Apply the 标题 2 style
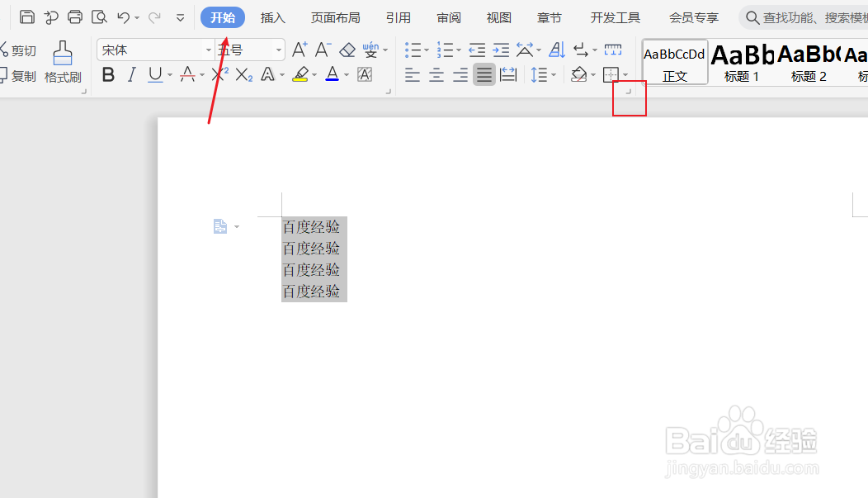This screenshot has width=868, height=498. coord(809,62)
